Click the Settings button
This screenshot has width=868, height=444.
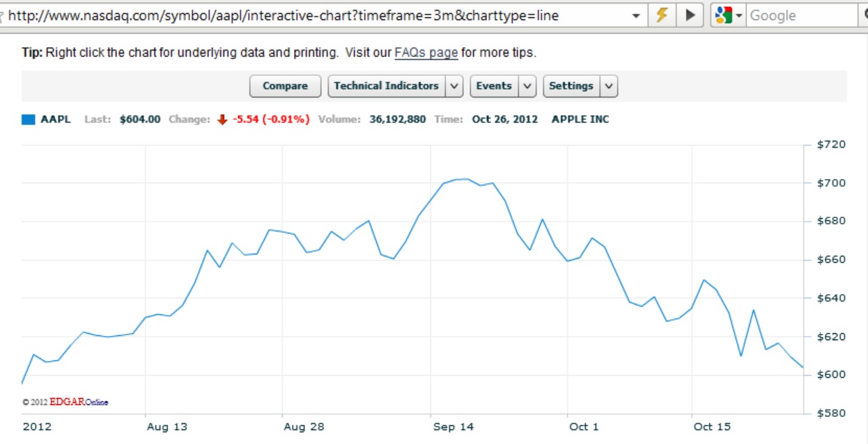[x=571, y=86]
